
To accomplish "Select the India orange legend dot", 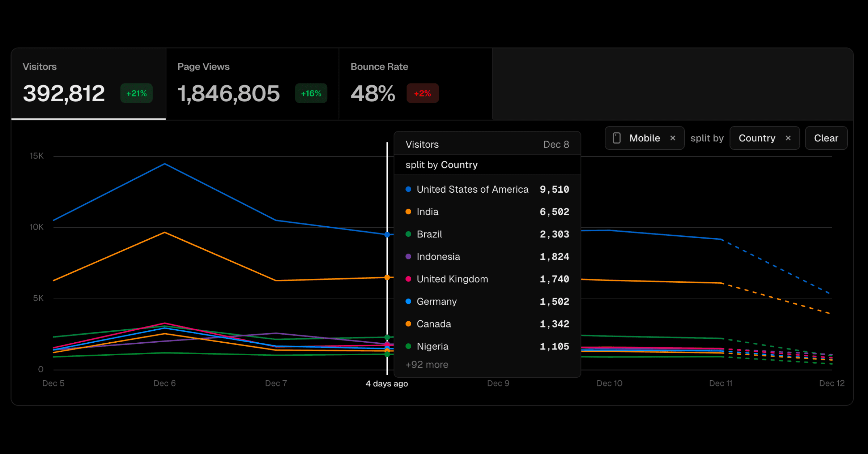I will pyautogui.click(x=408, y=211).
